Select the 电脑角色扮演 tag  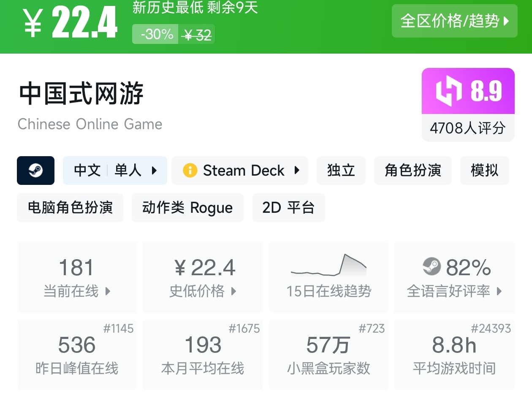[70, 208]
